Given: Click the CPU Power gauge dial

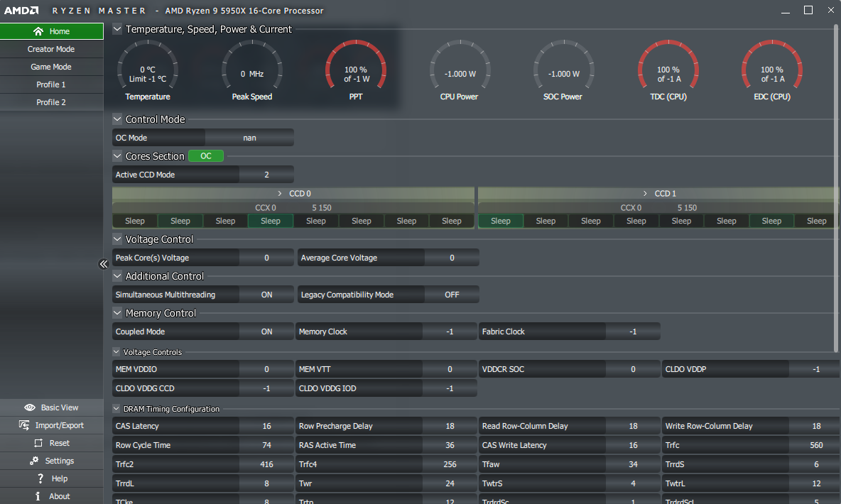Looking at the screenshot, I should (460, 65).
